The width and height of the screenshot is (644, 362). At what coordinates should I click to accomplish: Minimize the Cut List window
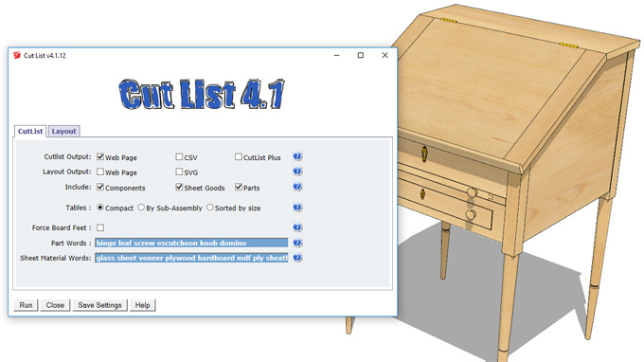[x=337, y=55]
